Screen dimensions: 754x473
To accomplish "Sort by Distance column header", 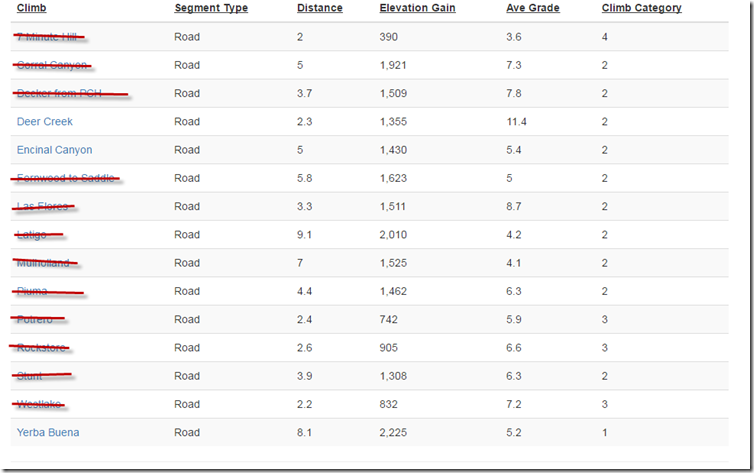I will pos(320,8).
